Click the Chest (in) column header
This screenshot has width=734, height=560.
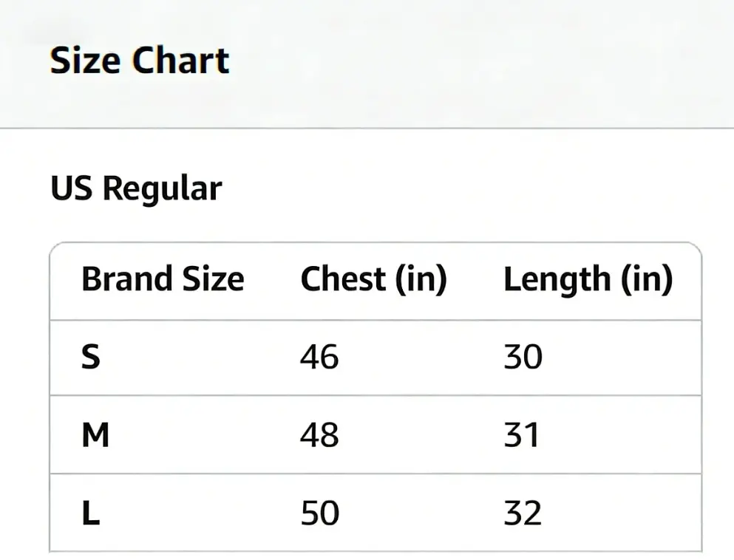[373, 280]
